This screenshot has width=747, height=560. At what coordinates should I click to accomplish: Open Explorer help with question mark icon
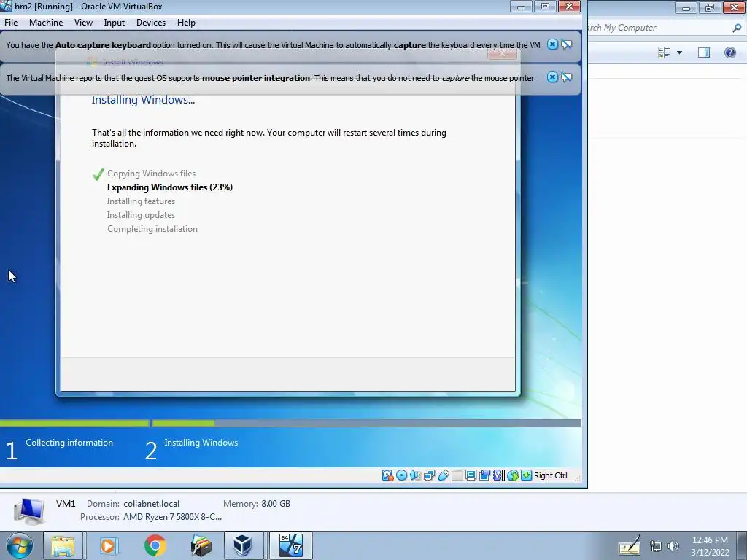[729, 52]
